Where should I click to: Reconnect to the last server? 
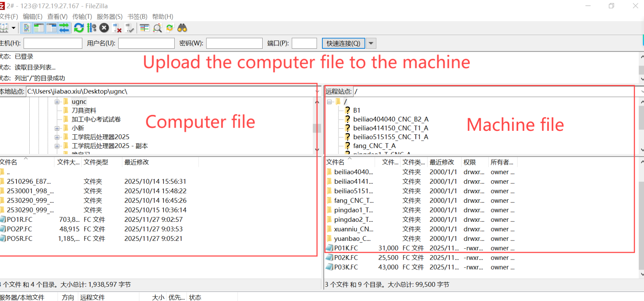coord(130,28)
